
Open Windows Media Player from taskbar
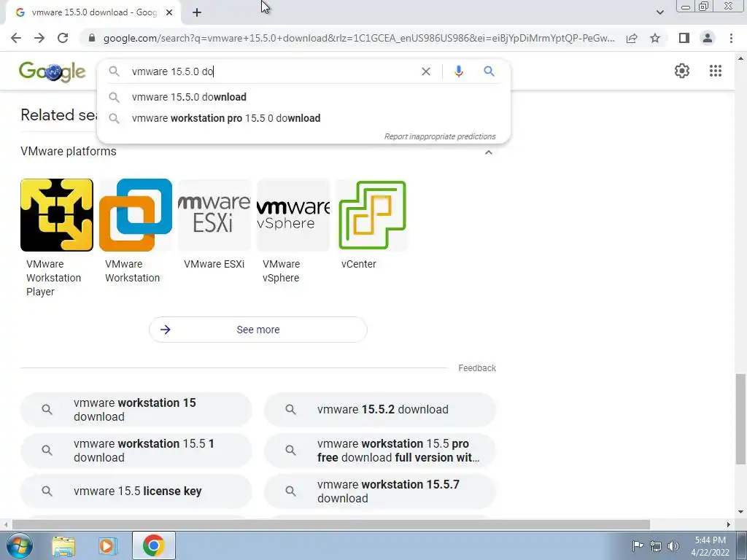point(108,545)
